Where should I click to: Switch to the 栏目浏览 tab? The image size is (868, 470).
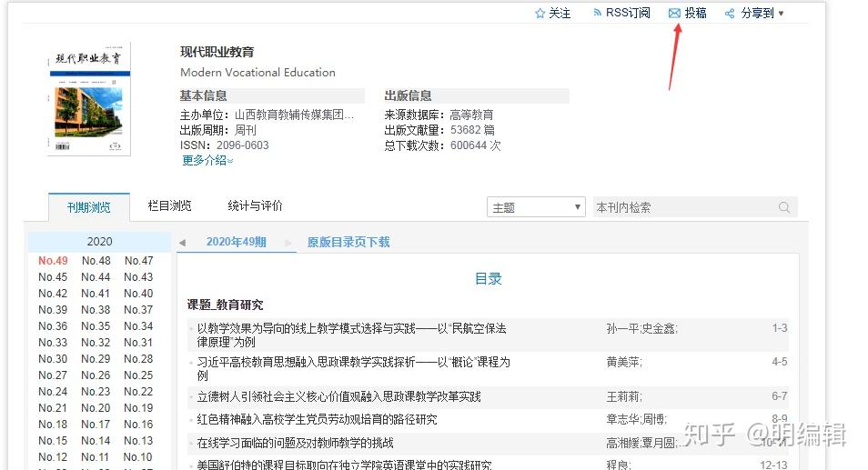pyautogui.click(x=169, y=205)
